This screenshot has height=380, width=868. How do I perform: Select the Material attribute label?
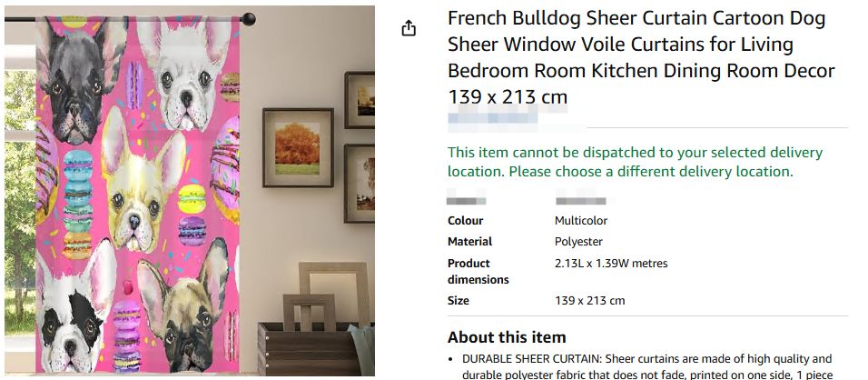(x=470, y=242)
